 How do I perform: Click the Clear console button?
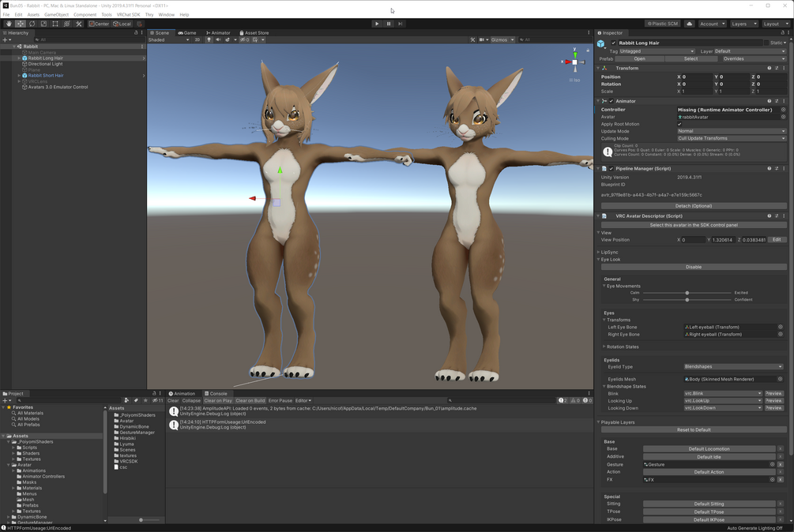(173, 400)
